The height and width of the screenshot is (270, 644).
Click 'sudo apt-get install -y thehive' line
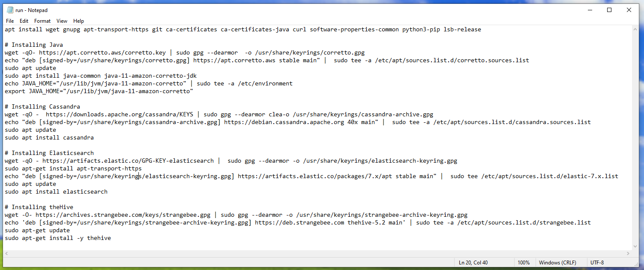[x=58, y=238]
